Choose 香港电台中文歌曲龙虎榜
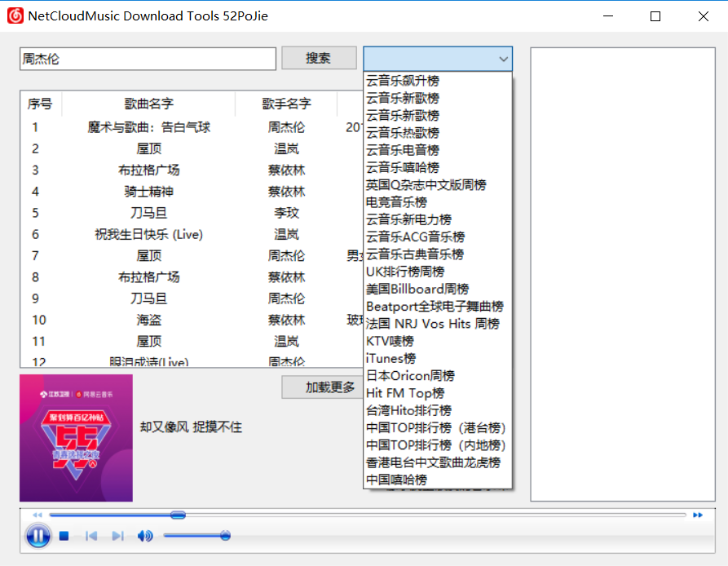Image resolution: width=728 pixels, height=566 pixels. click(x=437, y=462)
